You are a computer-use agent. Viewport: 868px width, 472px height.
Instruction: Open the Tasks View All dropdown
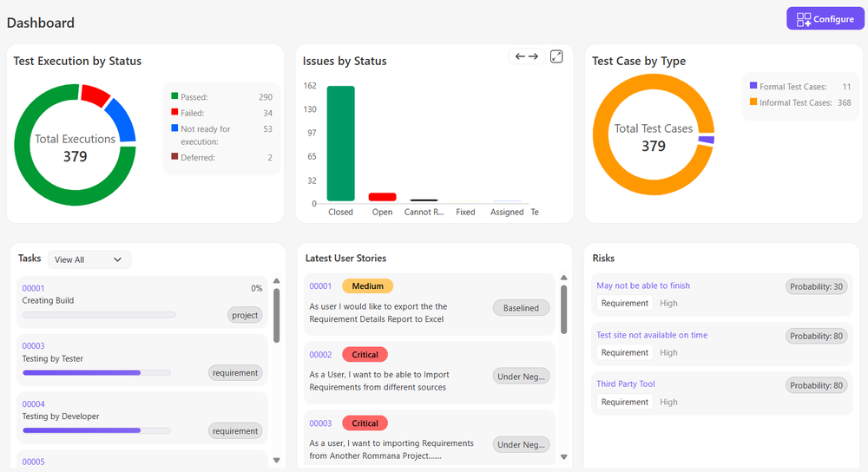(89, 259)
